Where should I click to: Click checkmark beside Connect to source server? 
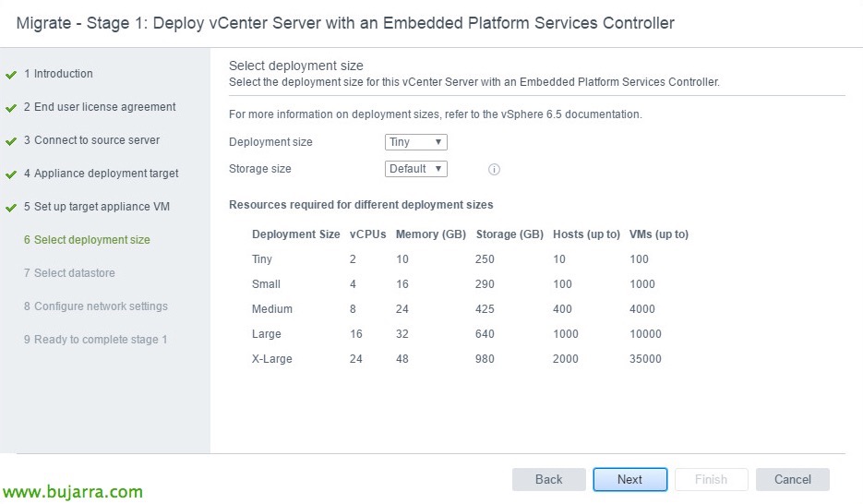[x=11, y=141]
